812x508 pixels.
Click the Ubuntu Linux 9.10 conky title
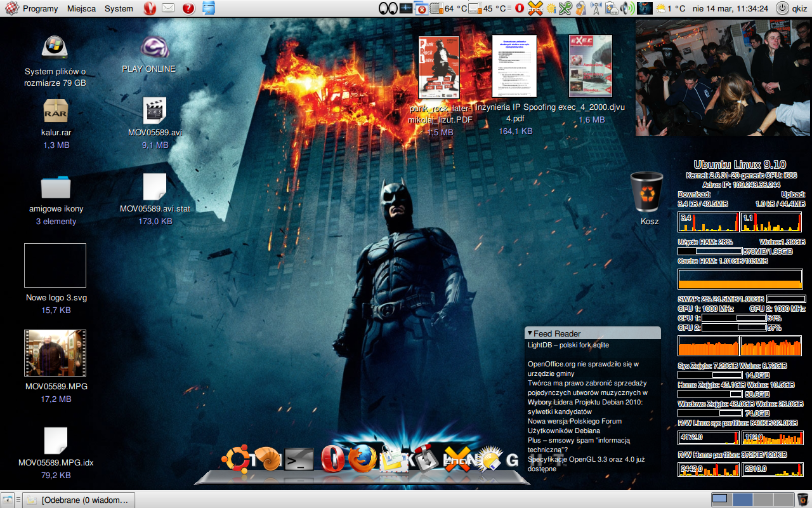(x=740, y=164)
